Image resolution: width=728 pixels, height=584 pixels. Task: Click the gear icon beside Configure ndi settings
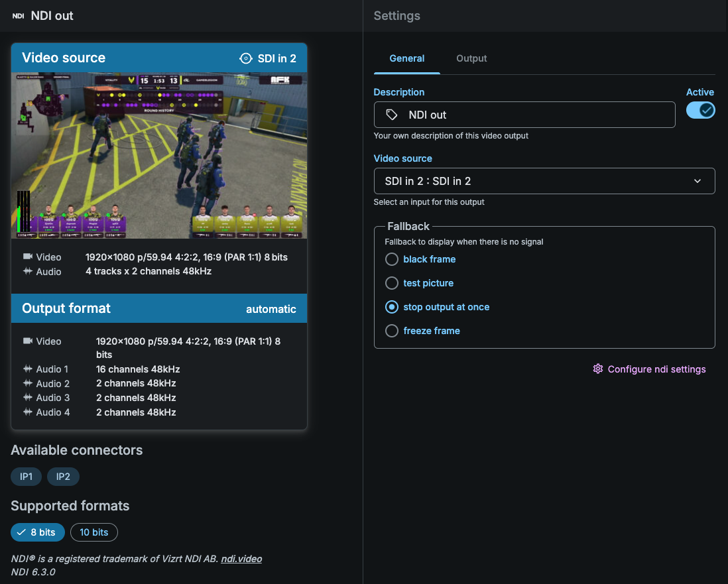coord(597,369)
